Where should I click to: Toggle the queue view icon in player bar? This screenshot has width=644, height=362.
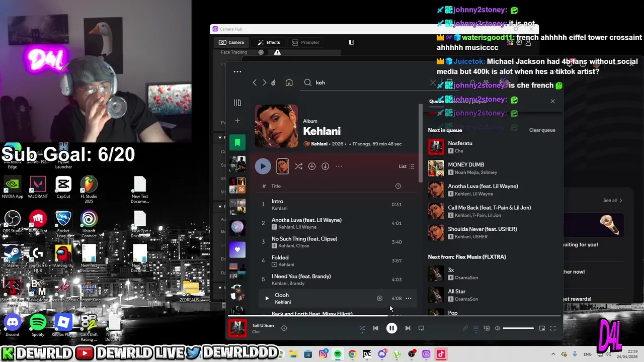point(476,328)
